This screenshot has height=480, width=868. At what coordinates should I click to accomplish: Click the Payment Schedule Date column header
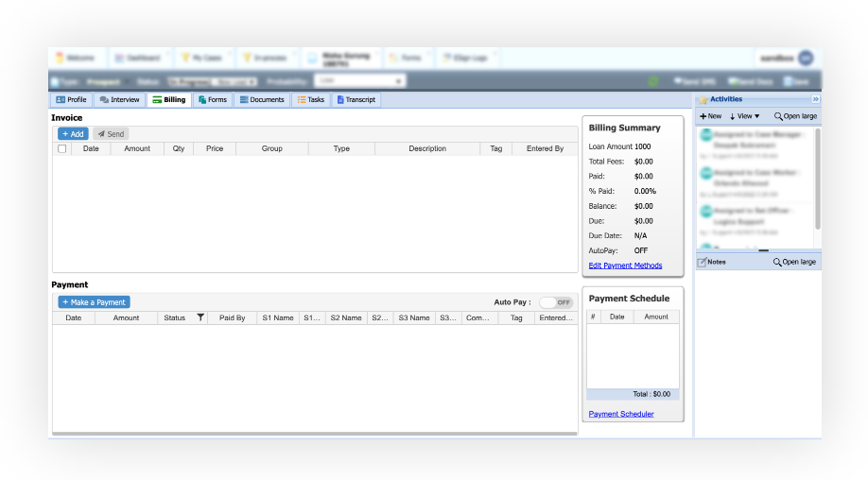point(616,317)
